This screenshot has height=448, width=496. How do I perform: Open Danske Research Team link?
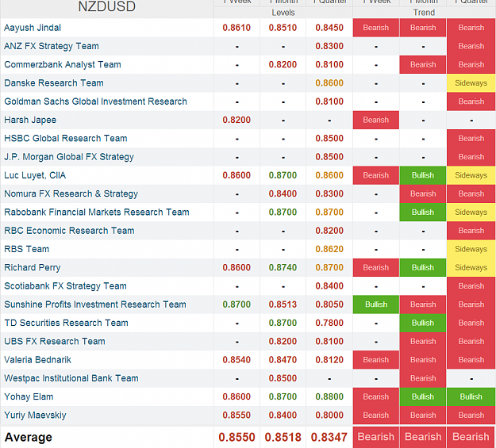click(54, 83)
